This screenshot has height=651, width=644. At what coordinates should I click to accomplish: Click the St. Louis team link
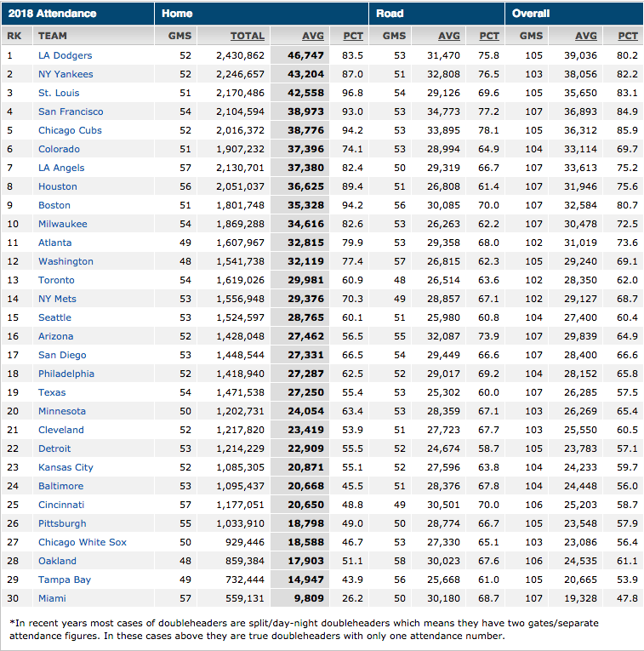click(x=59, y=93)
